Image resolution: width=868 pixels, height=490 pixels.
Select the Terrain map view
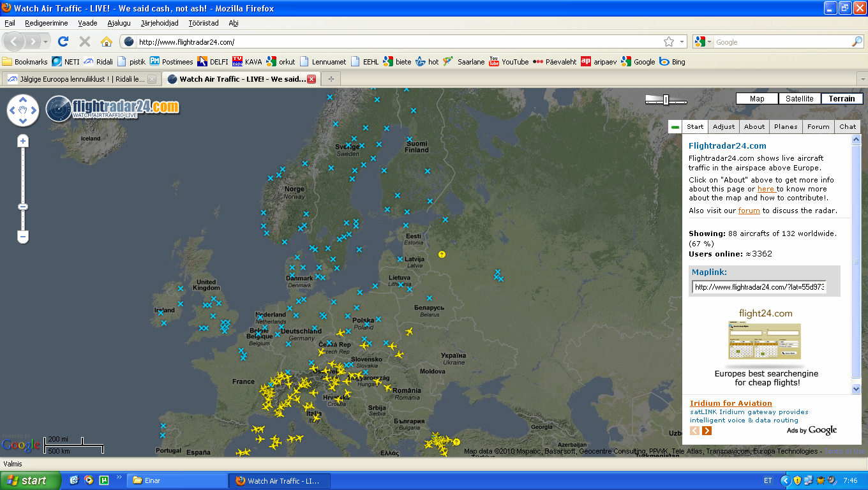(842, 99)
